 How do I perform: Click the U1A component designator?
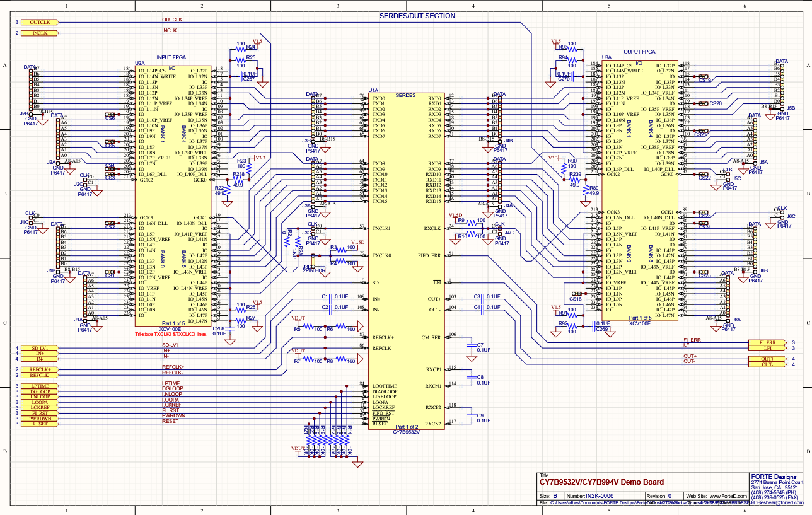pyautogui.click(x=373, y=90)
